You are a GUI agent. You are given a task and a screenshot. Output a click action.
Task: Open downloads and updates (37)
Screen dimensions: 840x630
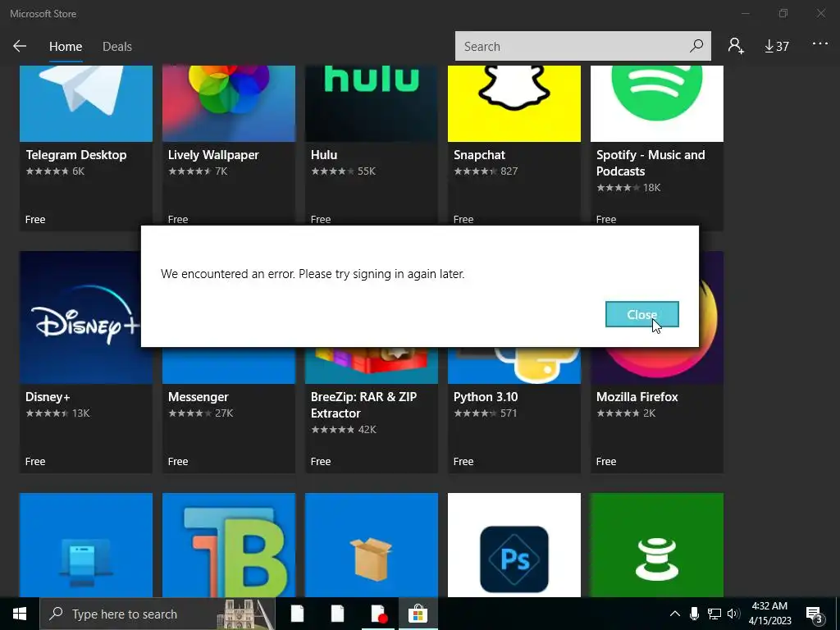click(776, 47)
